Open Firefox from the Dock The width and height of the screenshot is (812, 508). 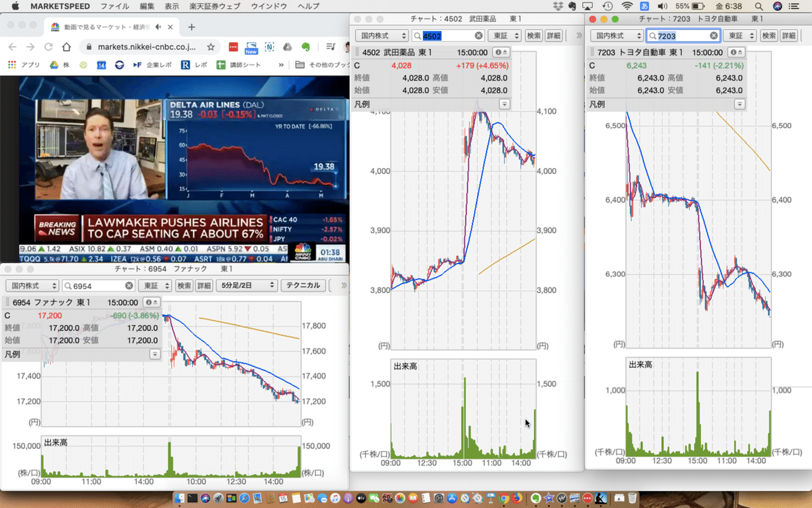pos(516,500)
